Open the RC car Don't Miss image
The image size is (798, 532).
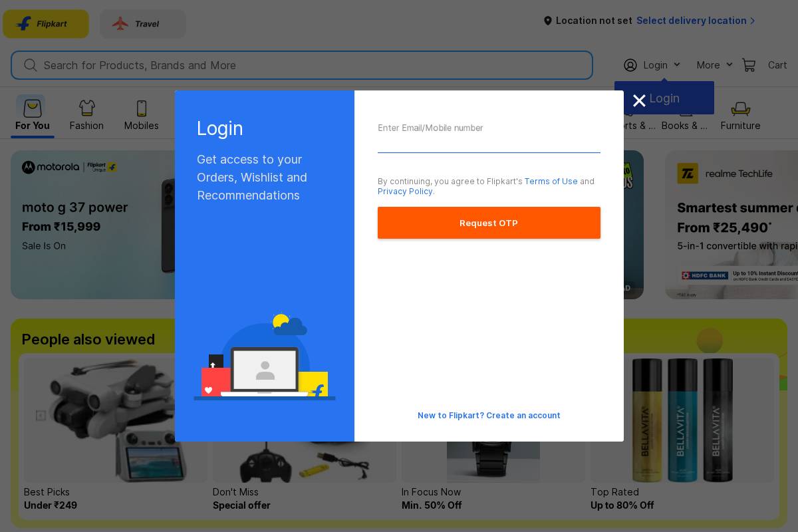(304, 462)
